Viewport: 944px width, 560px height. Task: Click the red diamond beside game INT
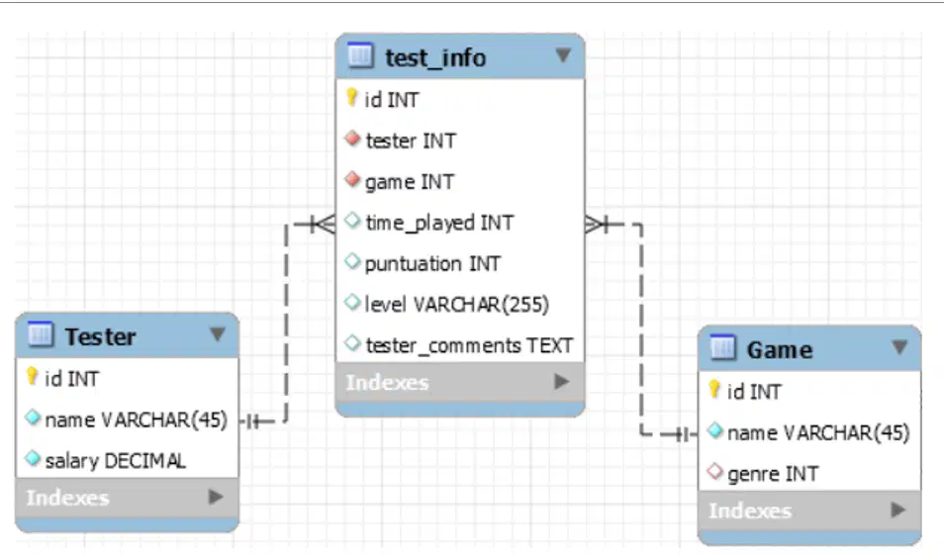[x=353, y=179]
